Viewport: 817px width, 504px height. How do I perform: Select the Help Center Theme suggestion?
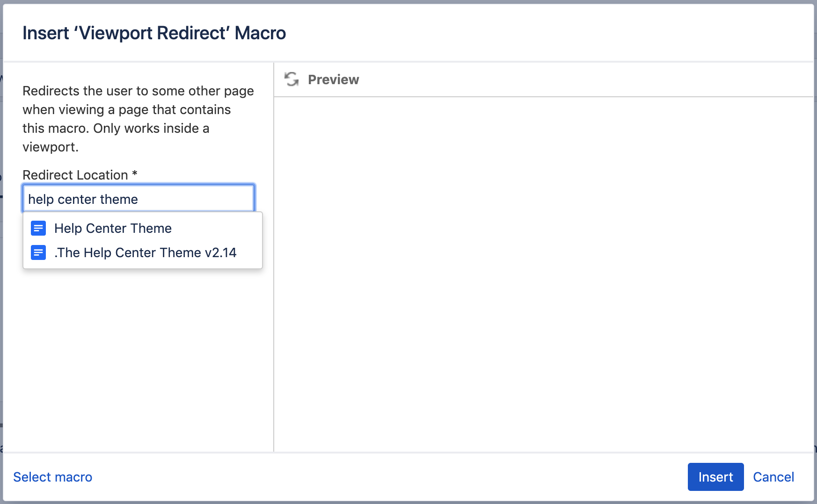[x=113, y=228]
